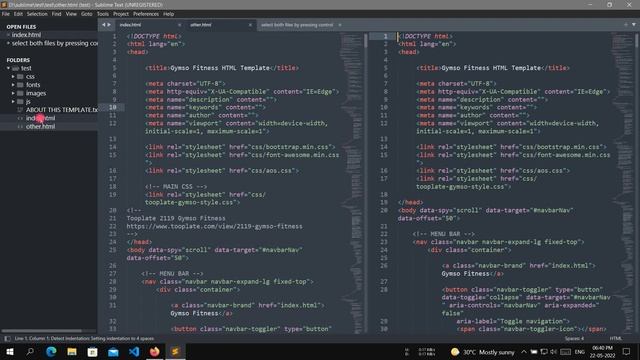
Task: Click the left pane vertical scrollbar
Action: (x=365, y=41)
